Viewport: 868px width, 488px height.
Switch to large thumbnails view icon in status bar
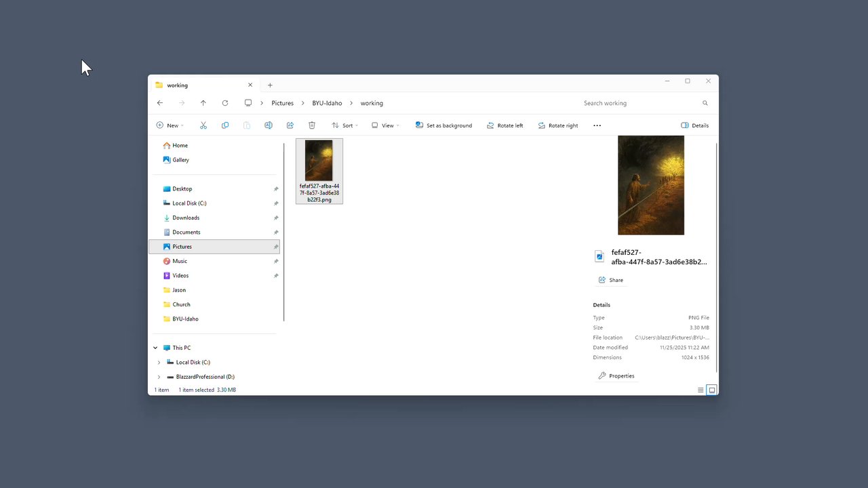coord(712,390)
